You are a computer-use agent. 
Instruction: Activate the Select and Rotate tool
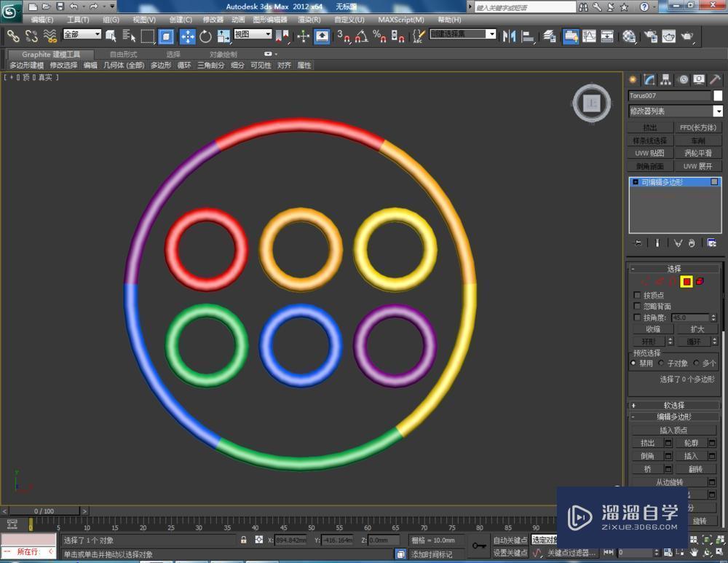coord(205,35)
